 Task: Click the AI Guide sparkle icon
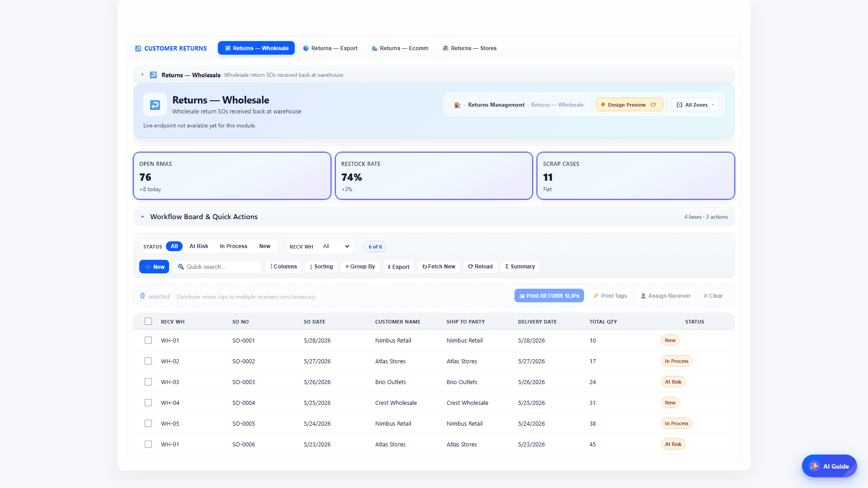(x=814, y=466)
